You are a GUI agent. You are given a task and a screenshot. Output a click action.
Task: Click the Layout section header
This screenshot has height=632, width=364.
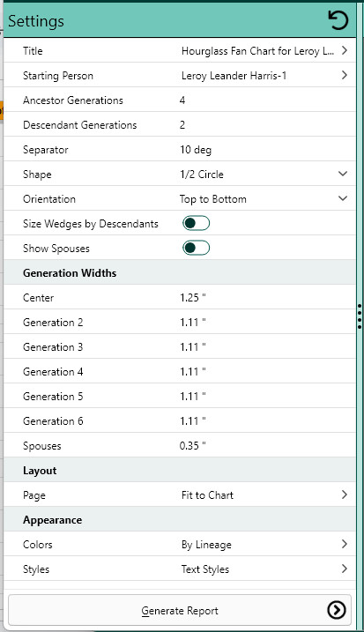(x=40, y=471)
